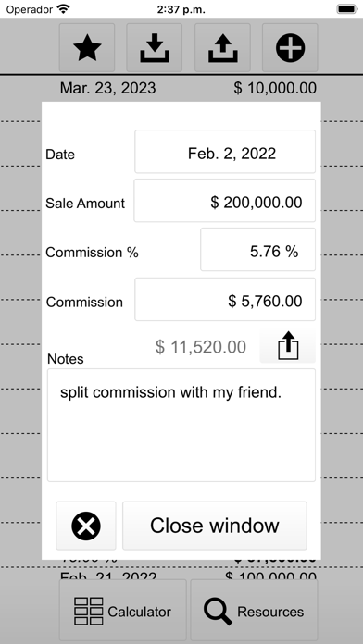Image resolution: width=363 pixels, height=644 pixels.
Task: Switch to the Resources tab
Action: click(254, 612)
